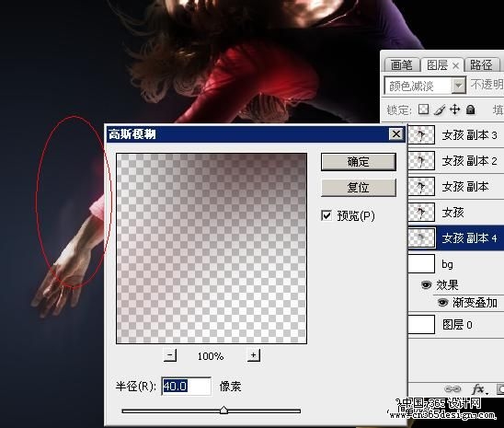
Task: Click the 女孩 副本 2 layer thumbnail
Action: [x=421, y=161]
